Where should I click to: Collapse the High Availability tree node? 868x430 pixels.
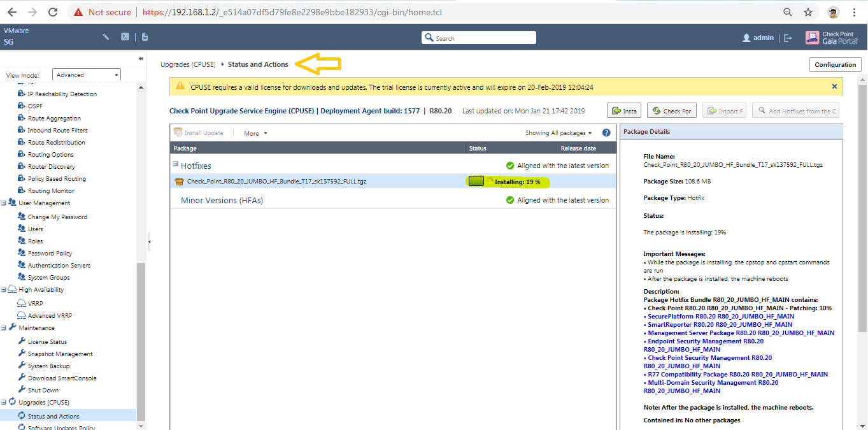pos(4,289)
